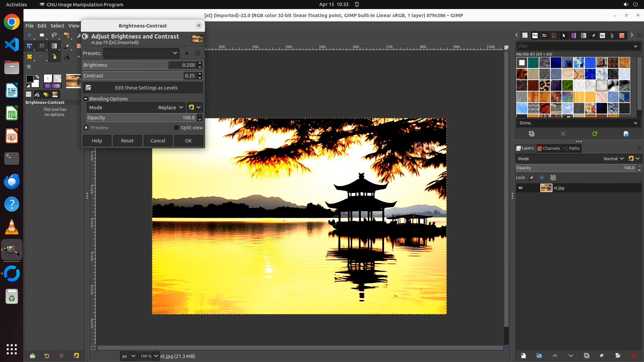The width and height of the screenshot is (644, 362).
Task: Click the pixel lock brush icon
Action: pyautogui.click(x=531, y=178)
